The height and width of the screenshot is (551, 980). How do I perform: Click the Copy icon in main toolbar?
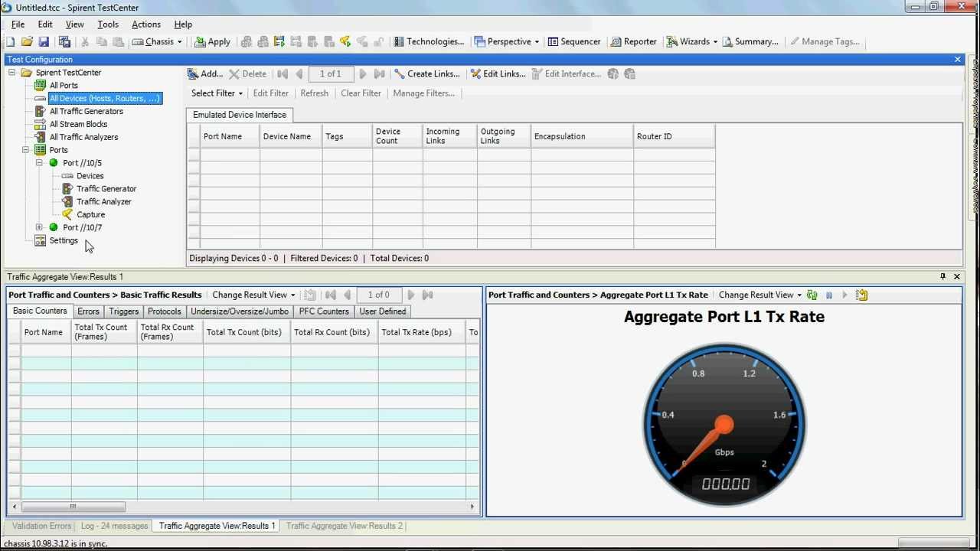(102, 41)
